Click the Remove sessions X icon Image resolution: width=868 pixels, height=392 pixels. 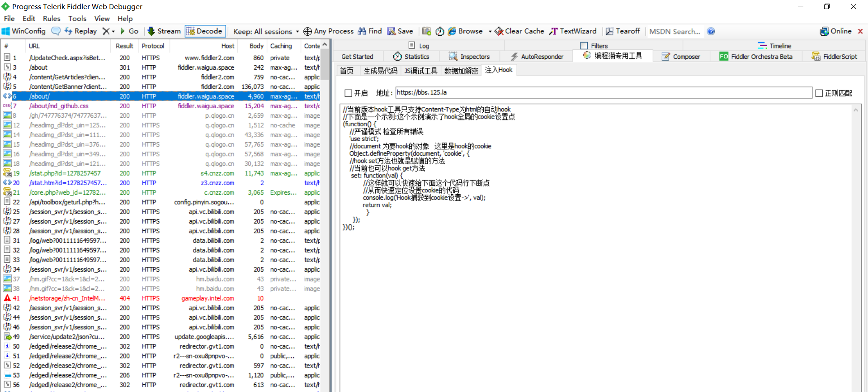coord(106,31)
